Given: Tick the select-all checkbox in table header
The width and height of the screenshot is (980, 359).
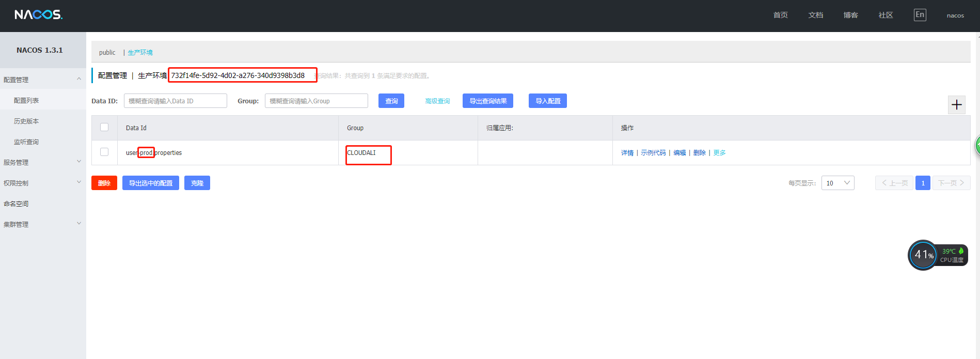Looking at the screenshot, I should tap(104, 127).
